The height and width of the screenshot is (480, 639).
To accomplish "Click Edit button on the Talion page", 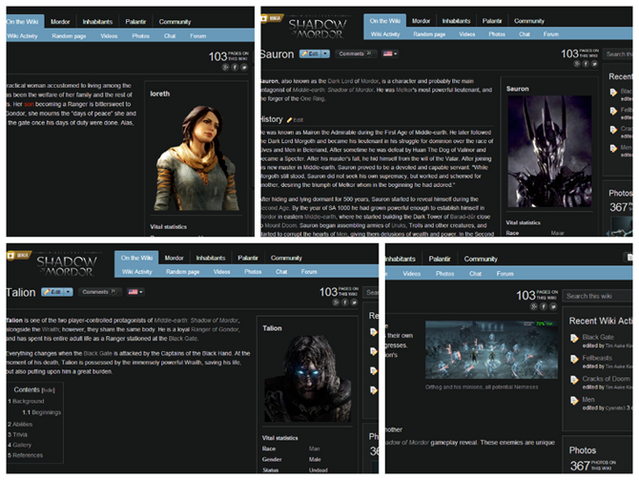I will pyautogui.click(x=53, y=292).
